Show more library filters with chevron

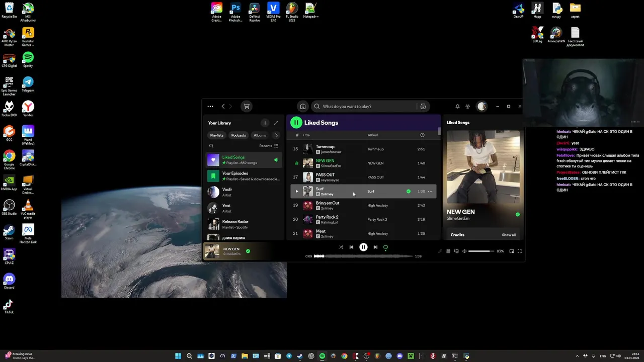[x=276, y=135]
